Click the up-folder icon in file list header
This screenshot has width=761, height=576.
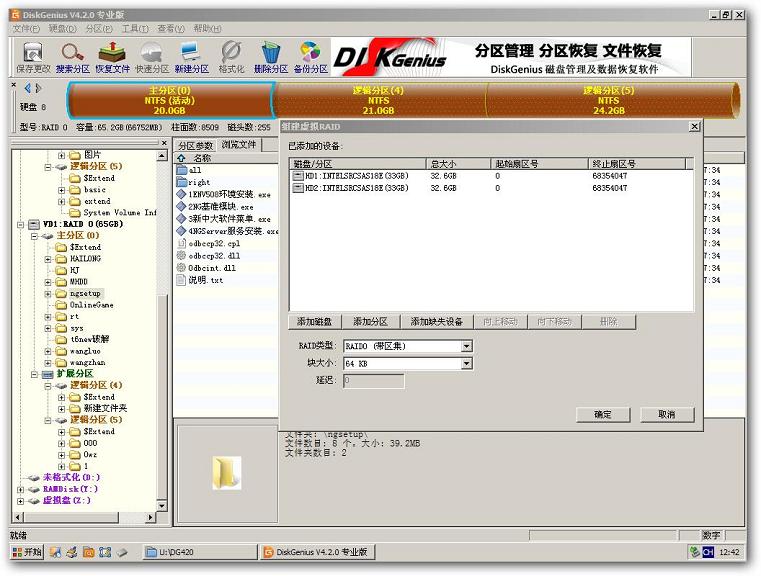click(182, 158)
